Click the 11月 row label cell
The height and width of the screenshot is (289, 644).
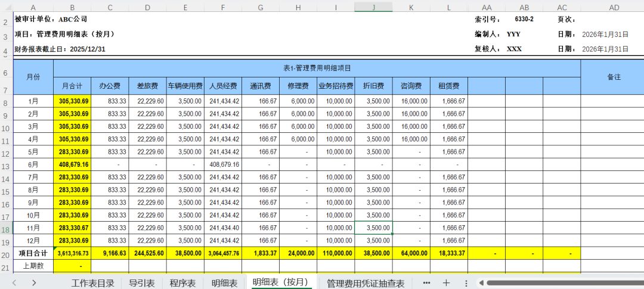click(x=33, y=228)
